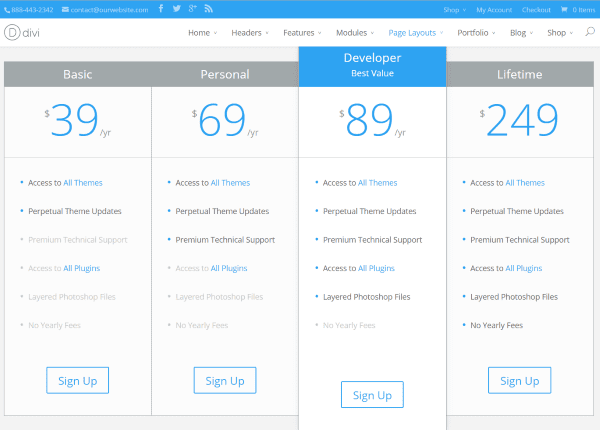Viewport: 600px width, 430px height.
Task: Click the phone icon beside 888-443-2342
Action: pyautogui.click(x=7, y=10)
